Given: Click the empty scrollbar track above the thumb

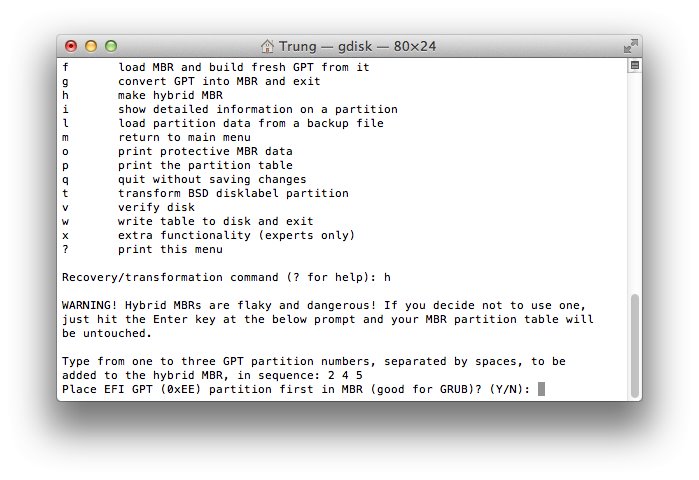Looking at the screenshot, I should pyautogui.click(x=635, y=180).
